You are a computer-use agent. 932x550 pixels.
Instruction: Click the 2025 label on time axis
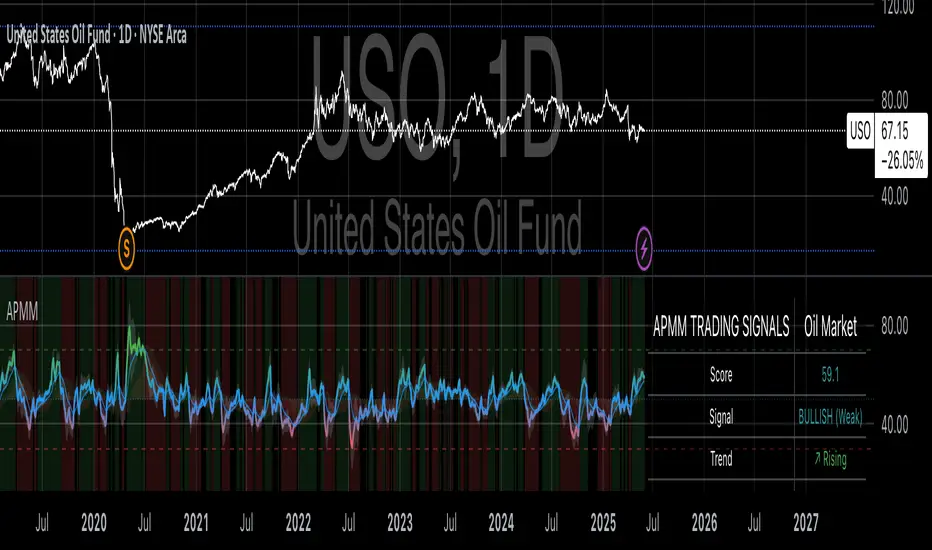pos(603,523)
